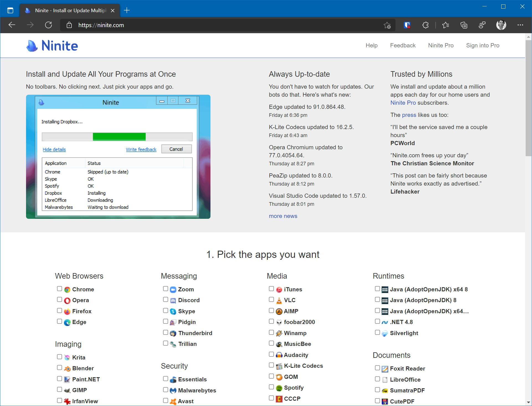The image size is (532, 406).
Task: Open the Collections icon in toolbar
Action: click(x=464, y=25)
